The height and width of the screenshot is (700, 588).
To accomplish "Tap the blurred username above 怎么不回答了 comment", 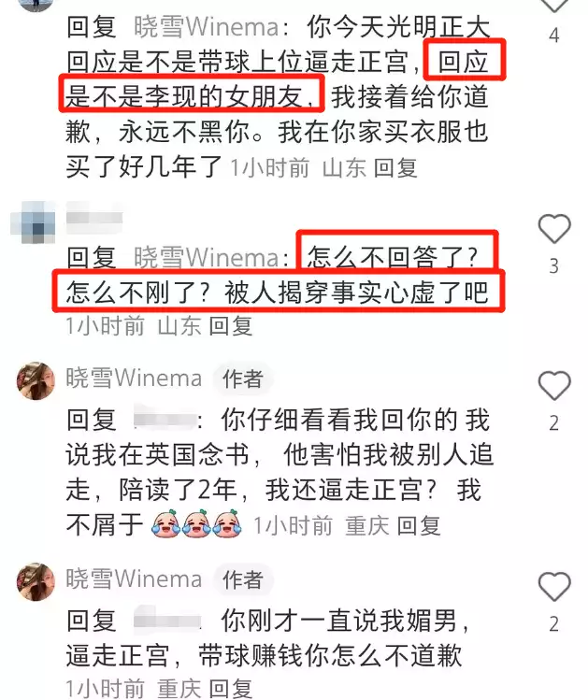I will point(94,218).
